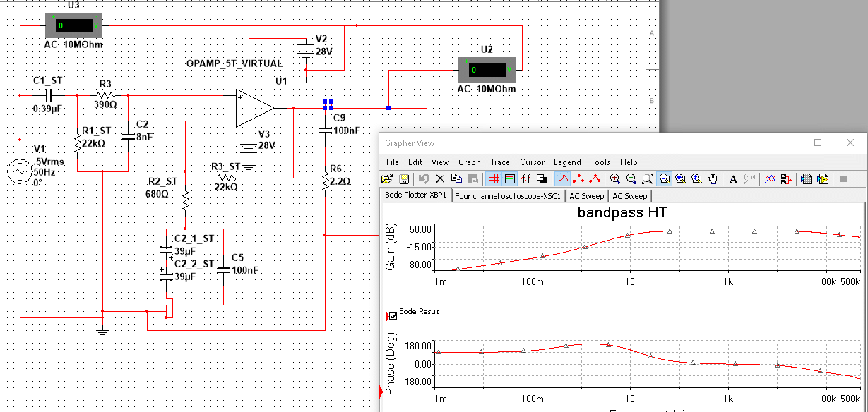Click the Copy icon in Grapher toolbar
This screenshot has width=868, height=412.
456,179
